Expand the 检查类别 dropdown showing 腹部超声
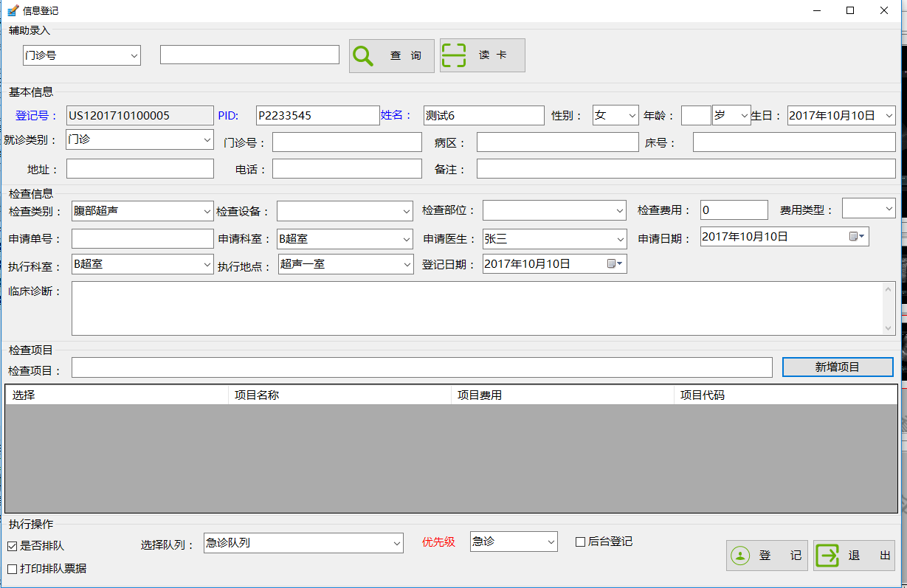The height and width of the screenshot is (588, 907). pos(207,211)
